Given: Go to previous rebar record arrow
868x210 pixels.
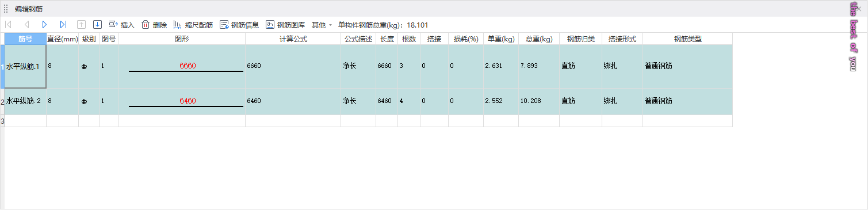Looking at the screenshot, I should [26, 25].
